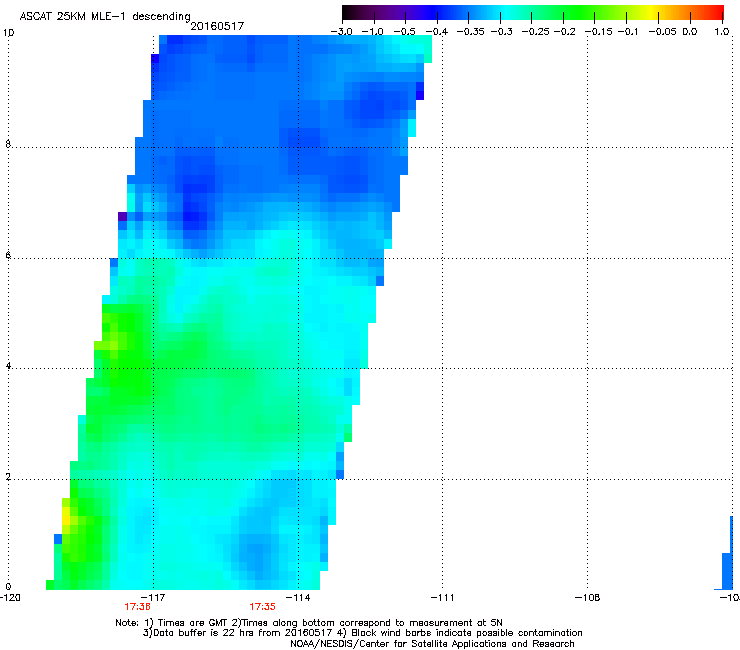Select the -0.35 color scale label

pyautogui.click(x=470, y=32)
